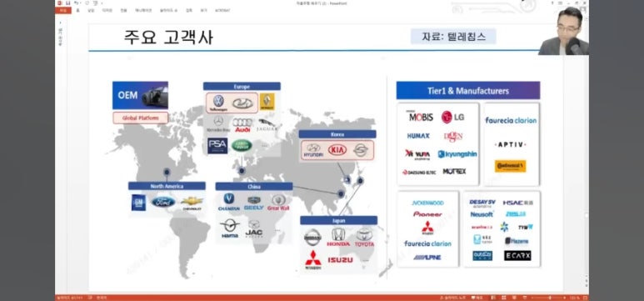644x301 pixels.
Task: Click the KIA logo
Action: [337, 150]
